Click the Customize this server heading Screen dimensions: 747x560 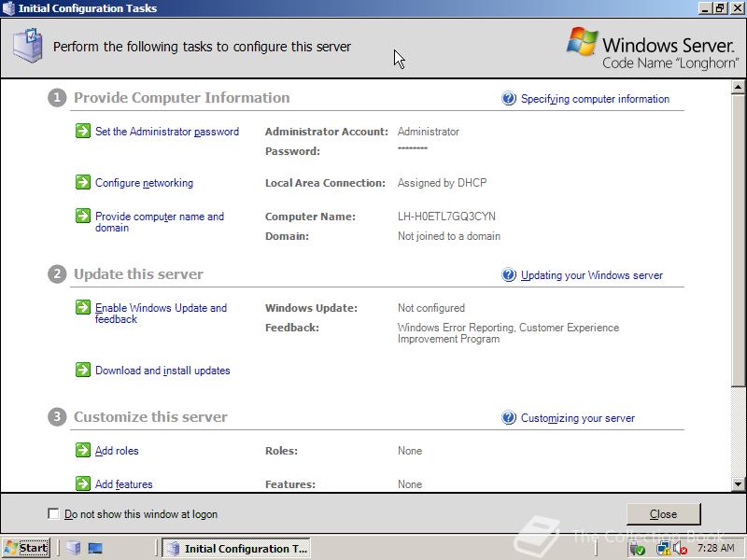point(150,417)
